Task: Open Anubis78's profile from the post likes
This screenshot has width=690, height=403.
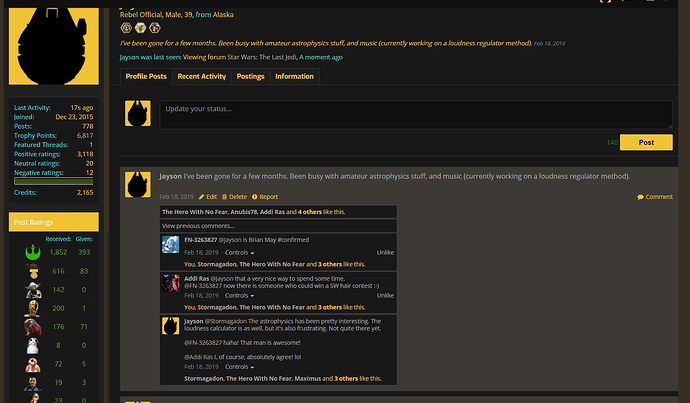Action: pos(243,212)
